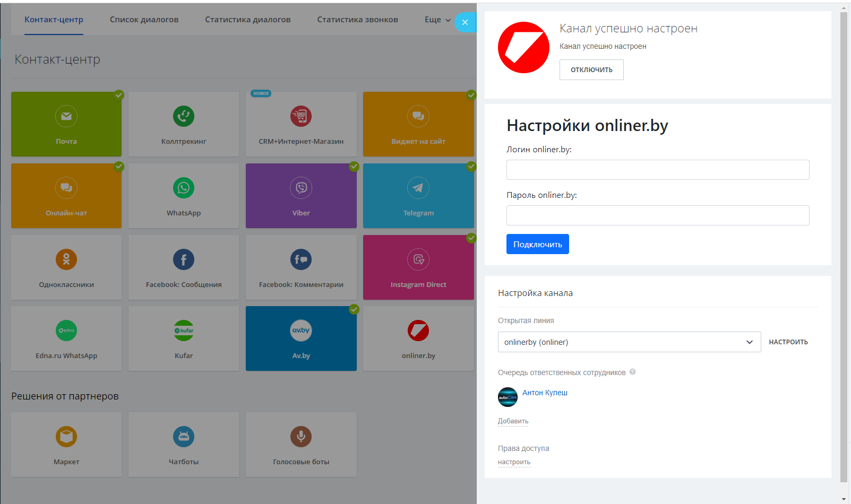Open CRM+Интернет-Магазин tile

301,124
